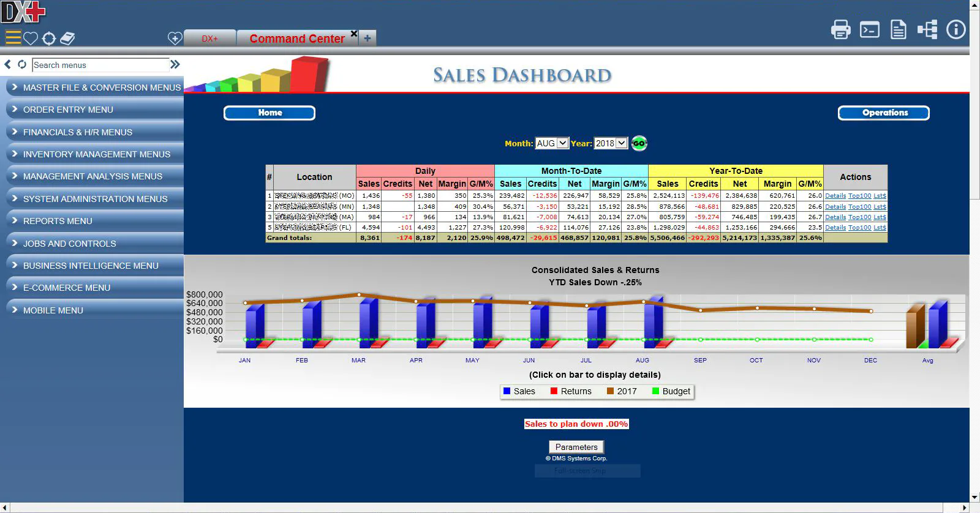Focus the Search menus field
This screenshot has height=513, width=980.
[100, 65]
